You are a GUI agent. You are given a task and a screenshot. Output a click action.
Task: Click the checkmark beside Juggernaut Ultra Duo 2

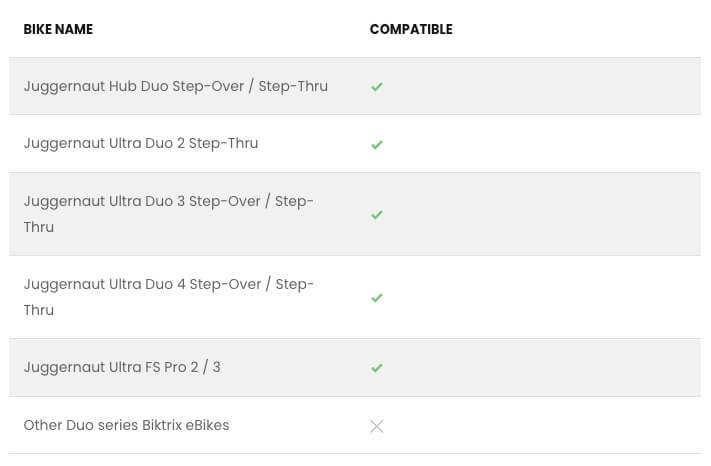[x=377, y=144]
